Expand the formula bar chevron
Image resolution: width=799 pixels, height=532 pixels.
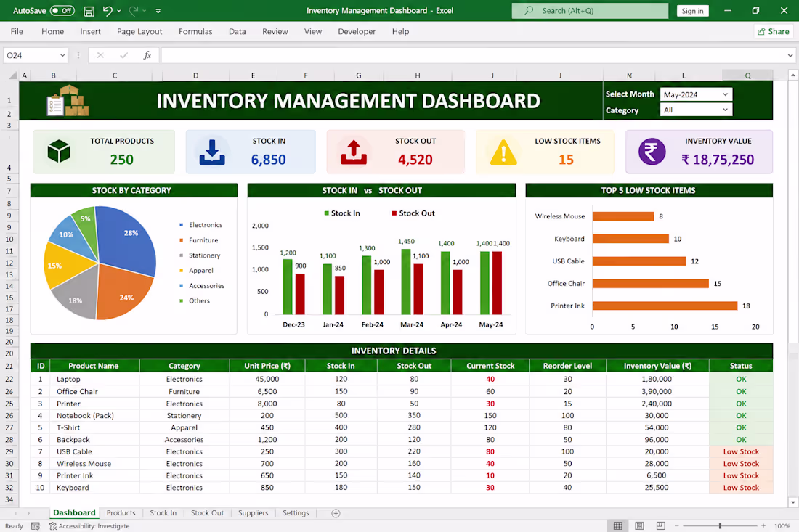point(790,55)
